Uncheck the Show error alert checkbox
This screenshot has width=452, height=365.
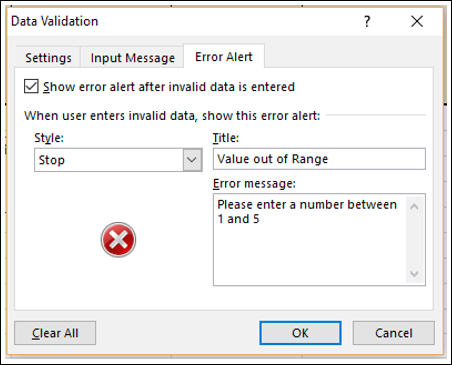(31, 86)
